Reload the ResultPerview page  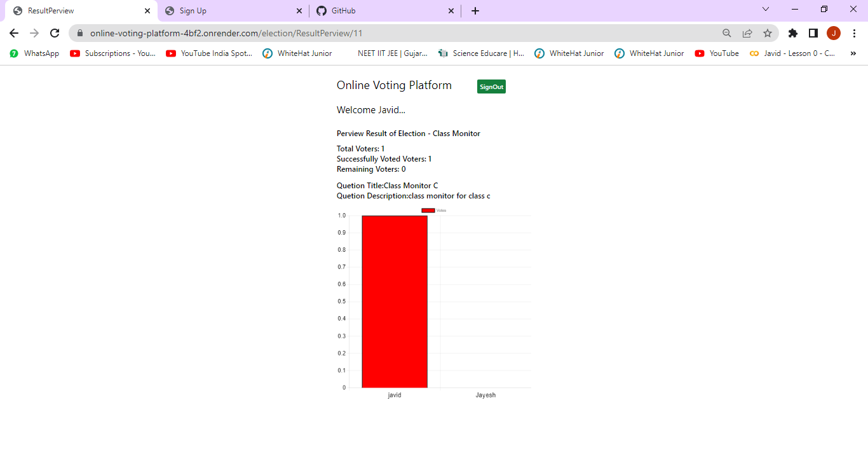pos(55,32)
